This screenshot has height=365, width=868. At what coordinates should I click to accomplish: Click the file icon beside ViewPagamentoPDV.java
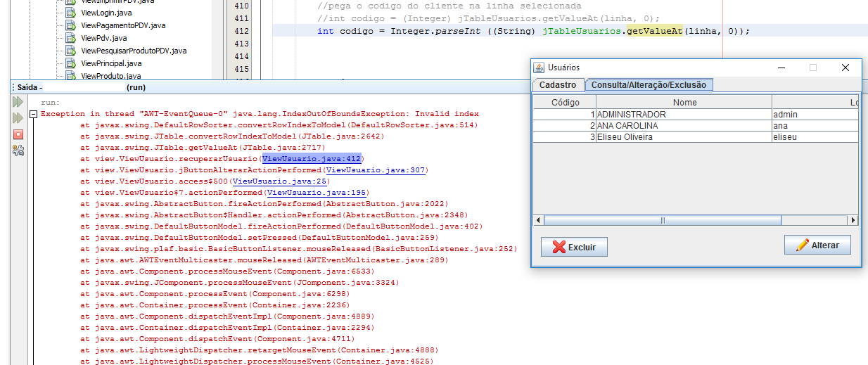(70, 25)
